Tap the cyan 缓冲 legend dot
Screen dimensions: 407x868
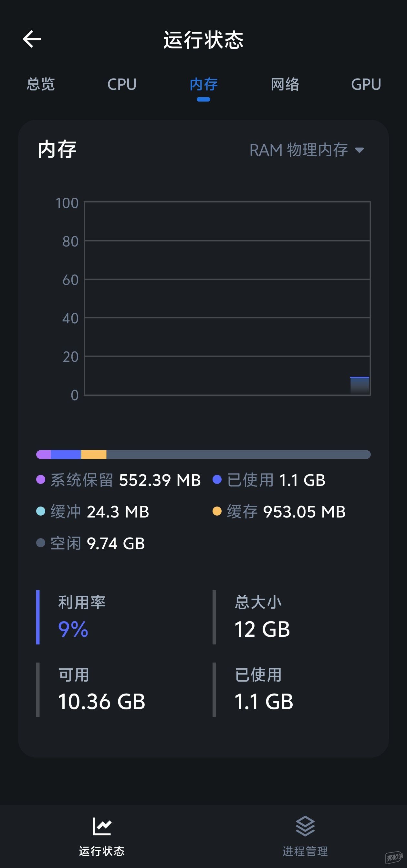tap(41, 511)
